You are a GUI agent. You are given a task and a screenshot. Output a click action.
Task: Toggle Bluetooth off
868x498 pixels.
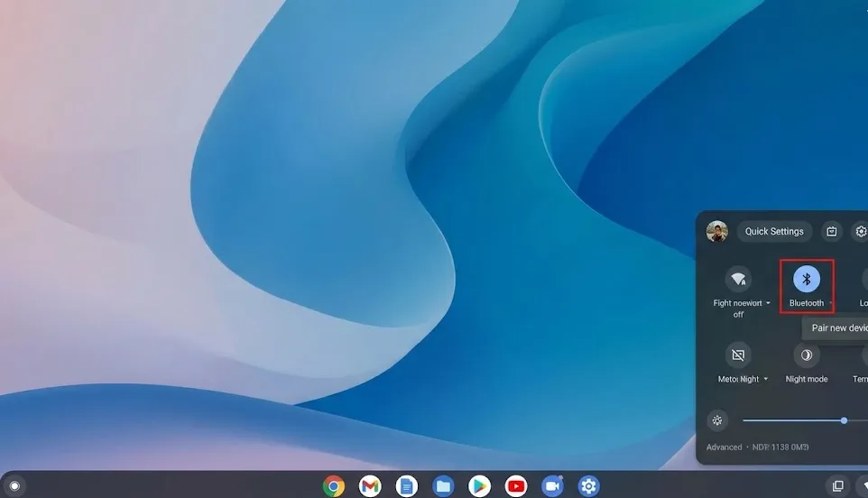(807, 280)
